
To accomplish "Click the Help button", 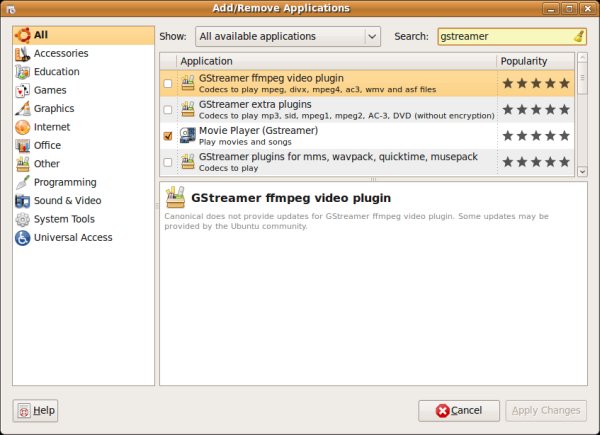I will point(35,411).
